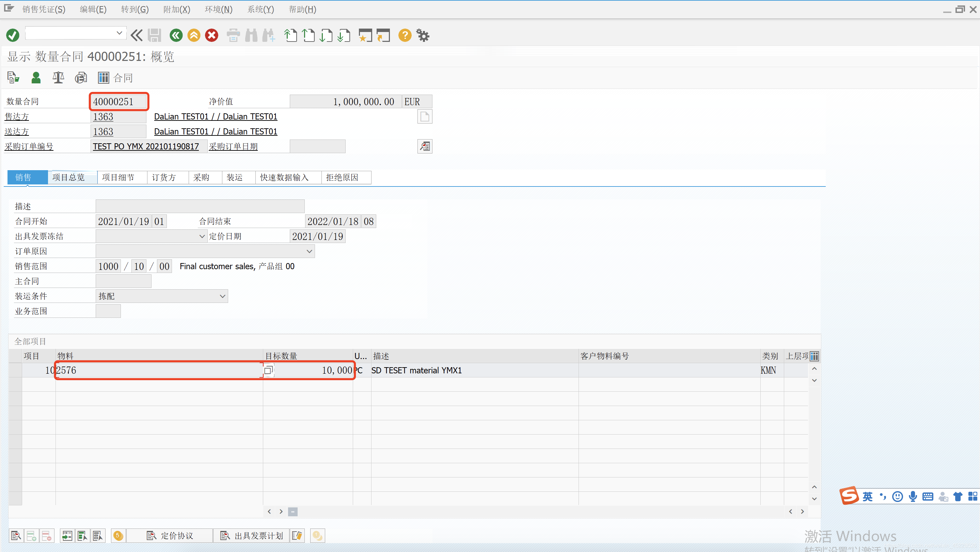Image resolution: width=980 pixels, height=552 pixels.
Task: Click the configuration notebook icon at bottom
Action: point(297,536)
